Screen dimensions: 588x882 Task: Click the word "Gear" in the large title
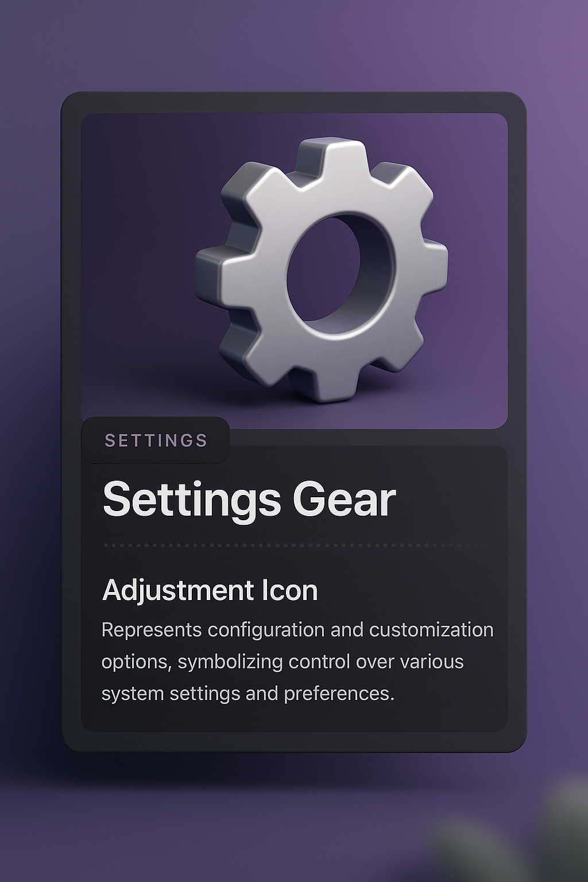pos(344,500)
